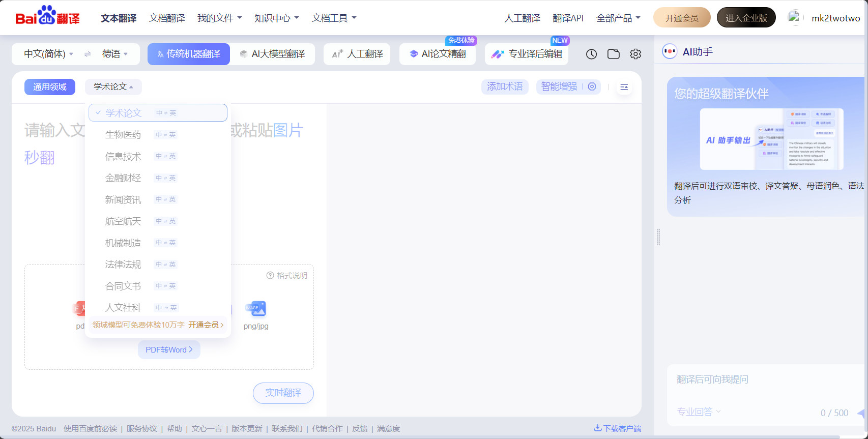Image resolution: width=868 pixels, height=439 pixels.
Task: Open 专业回答 mode dropdown
Action: (x=699, y=412)
